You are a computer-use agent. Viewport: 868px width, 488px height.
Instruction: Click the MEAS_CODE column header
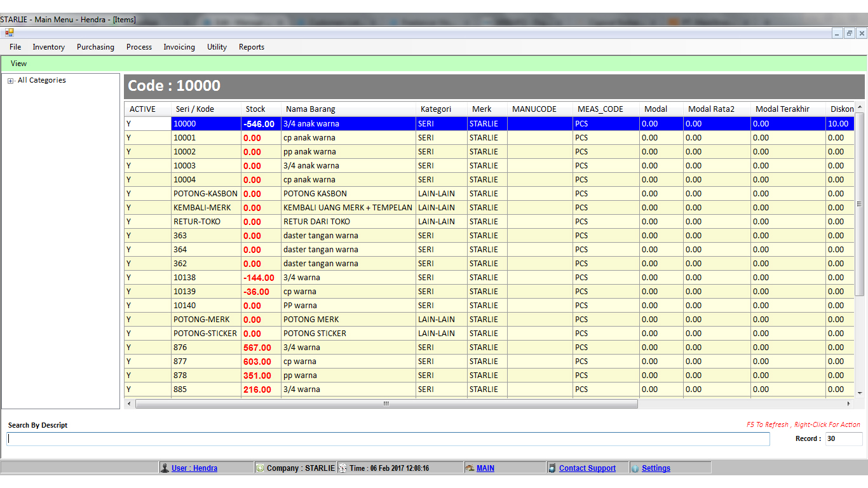tap(606, 109)
